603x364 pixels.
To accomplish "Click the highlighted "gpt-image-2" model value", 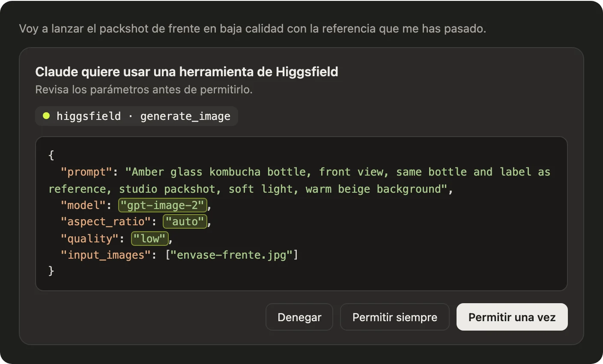I will pos(163,205).
